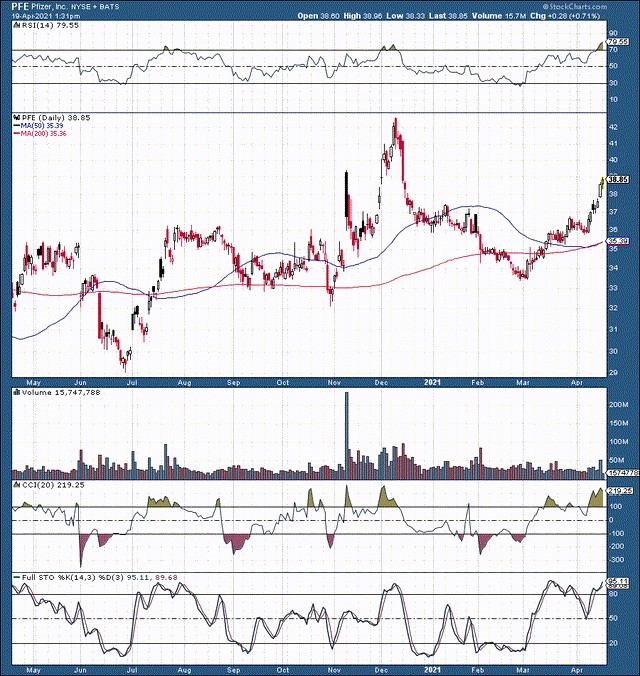Click the RSI(14) legend icon
640x676 pixels.
(x=16, y=25)
